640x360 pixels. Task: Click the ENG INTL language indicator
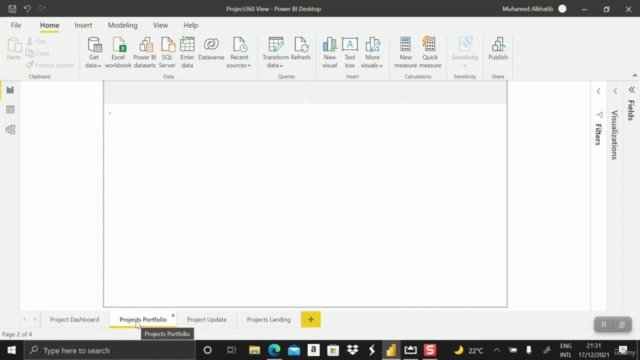566,350
